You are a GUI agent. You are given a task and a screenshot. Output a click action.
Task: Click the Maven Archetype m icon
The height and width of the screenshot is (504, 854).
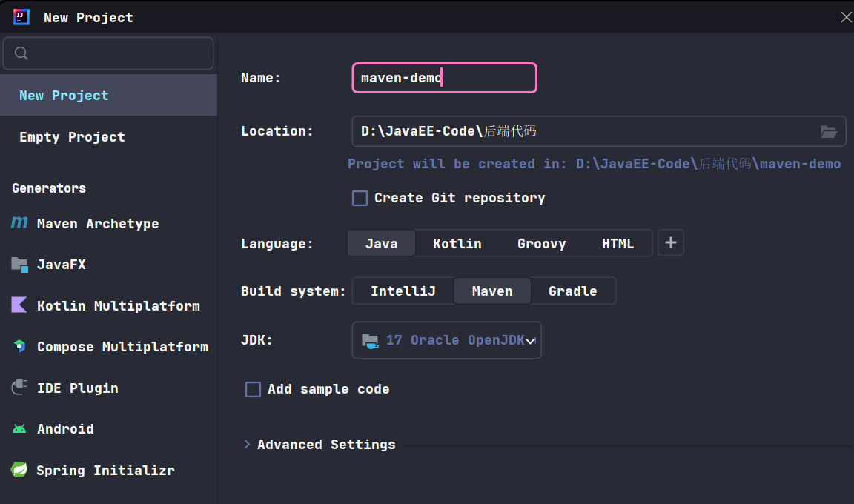19,222
